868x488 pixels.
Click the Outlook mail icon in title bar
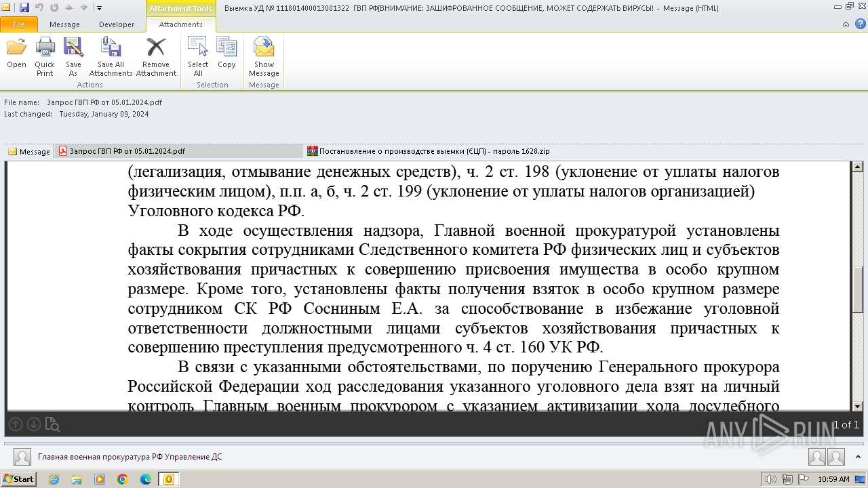click(x=7, y=7)
